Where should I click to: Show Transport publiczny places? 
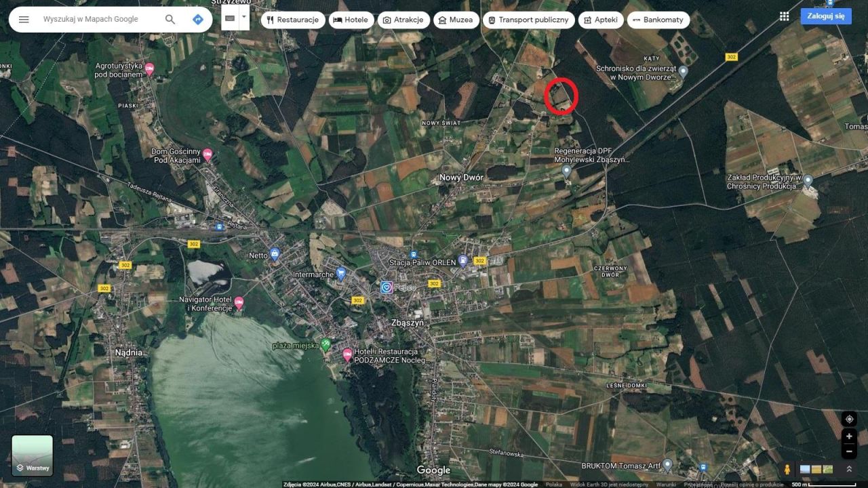click(529, 20)
